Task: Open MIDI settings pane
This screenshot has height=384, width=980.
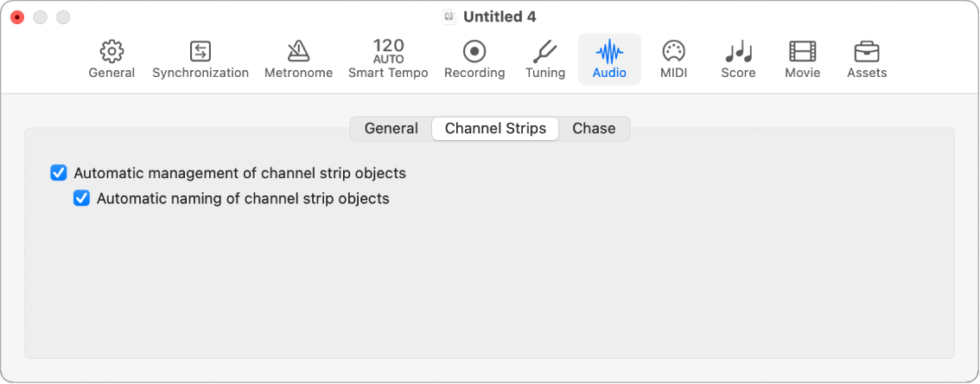Action: (673, 52)
